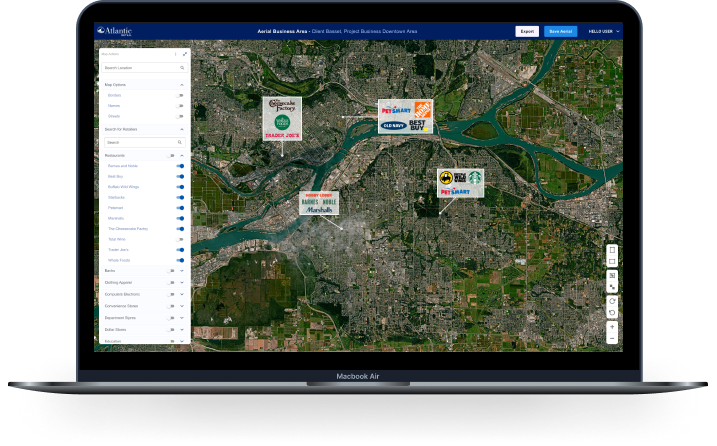
Task: Click the Search for Retailers input field
Action: (140, 142)
